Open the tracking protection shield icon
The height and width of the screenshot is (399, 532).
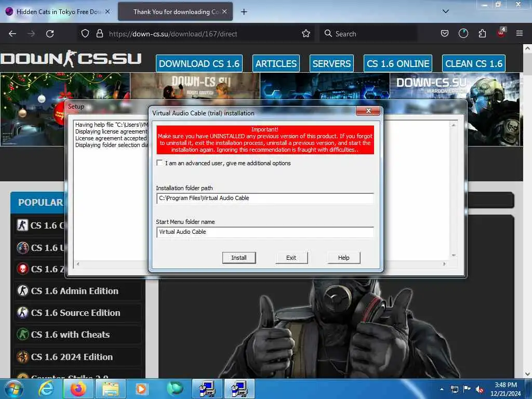85,34
